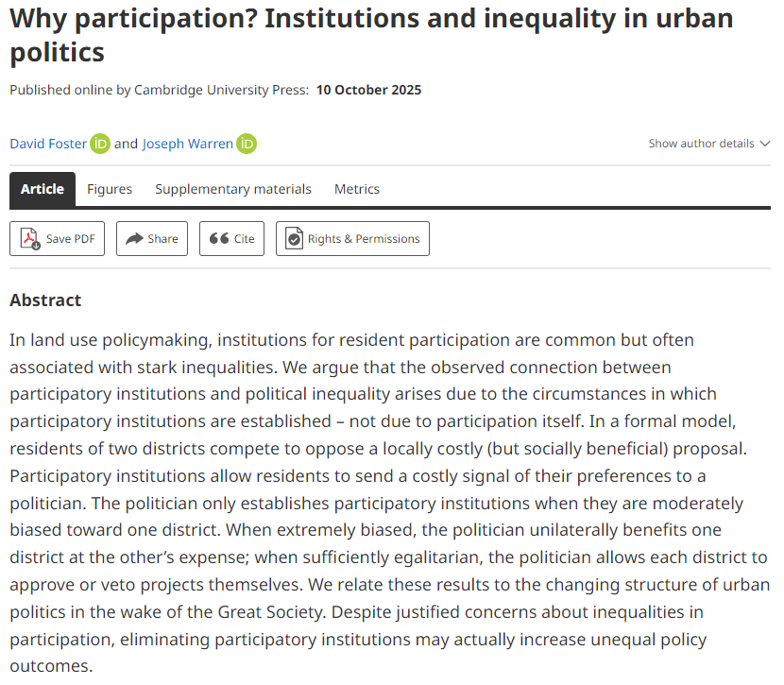Click the PDF file icon

click(x=30, y=239)
